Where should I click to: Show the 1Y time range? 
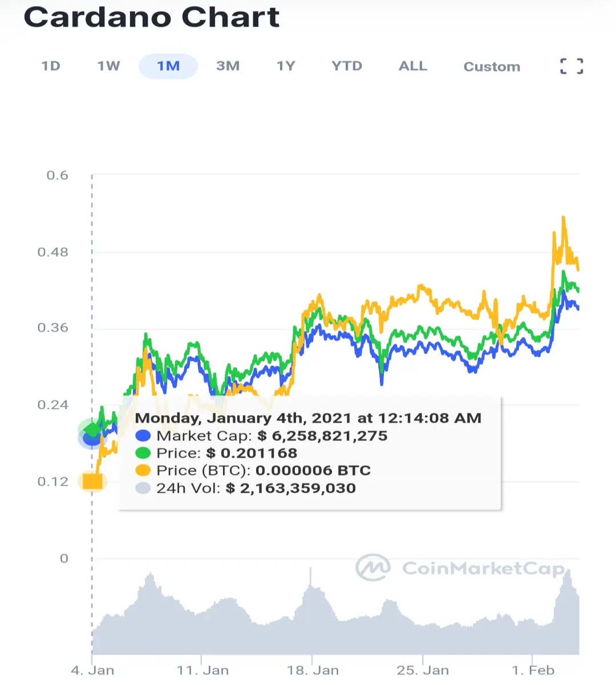click(x=286, y=66)
